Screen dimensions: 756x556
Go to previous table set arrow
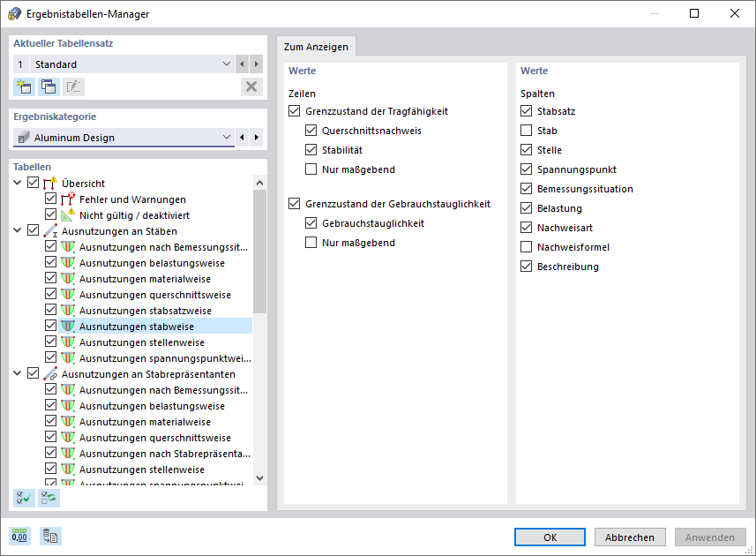point(242,64)
